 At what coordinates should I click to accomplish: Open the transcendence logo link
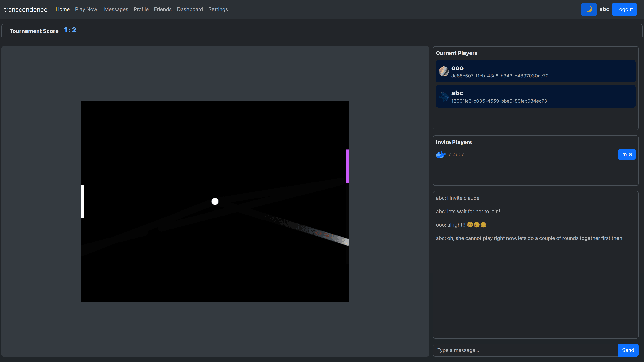pos(25,10)
